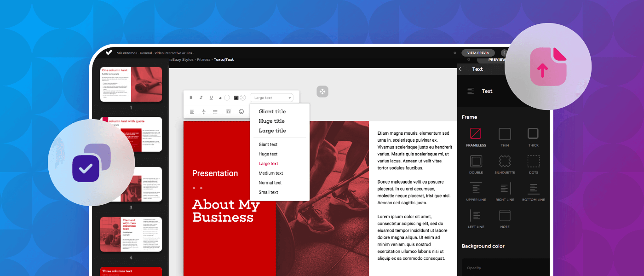Toggle bold formatting in the text toolbar
This screenshot has height=276, width=644.
(x=191, y=98)
